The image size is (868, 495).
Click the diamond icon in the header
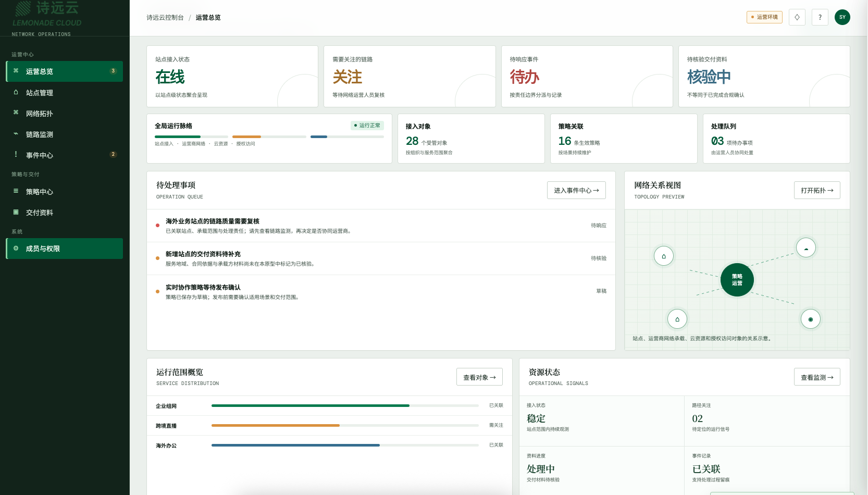[x=797, y=17]
